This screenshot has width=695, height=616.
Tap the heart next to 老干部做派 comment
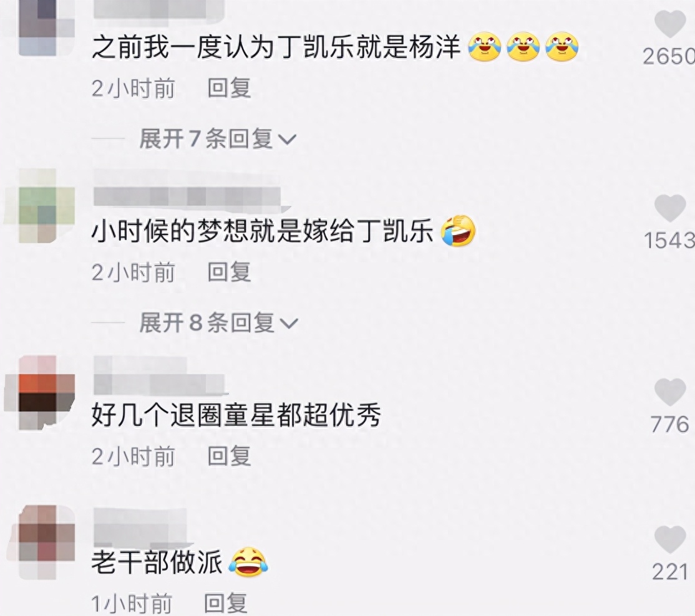(670, 540)
